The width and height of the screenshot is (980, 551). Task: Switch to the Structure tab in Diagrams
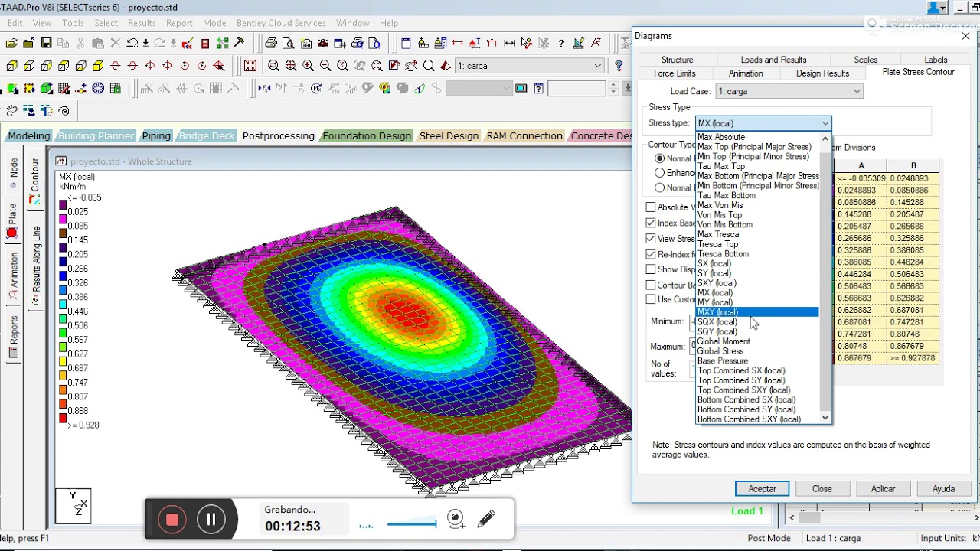pyautogui.click(x=677, y=60)
